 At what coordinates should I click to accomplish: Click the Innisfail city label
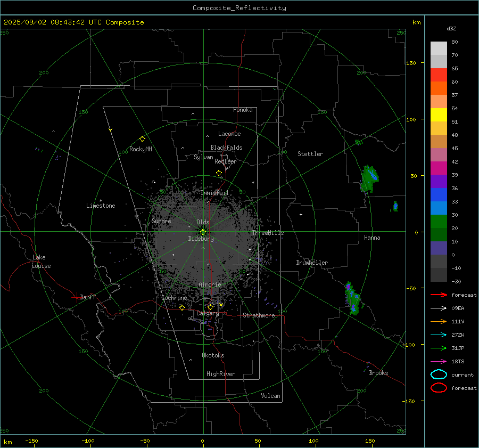(214, 193)
